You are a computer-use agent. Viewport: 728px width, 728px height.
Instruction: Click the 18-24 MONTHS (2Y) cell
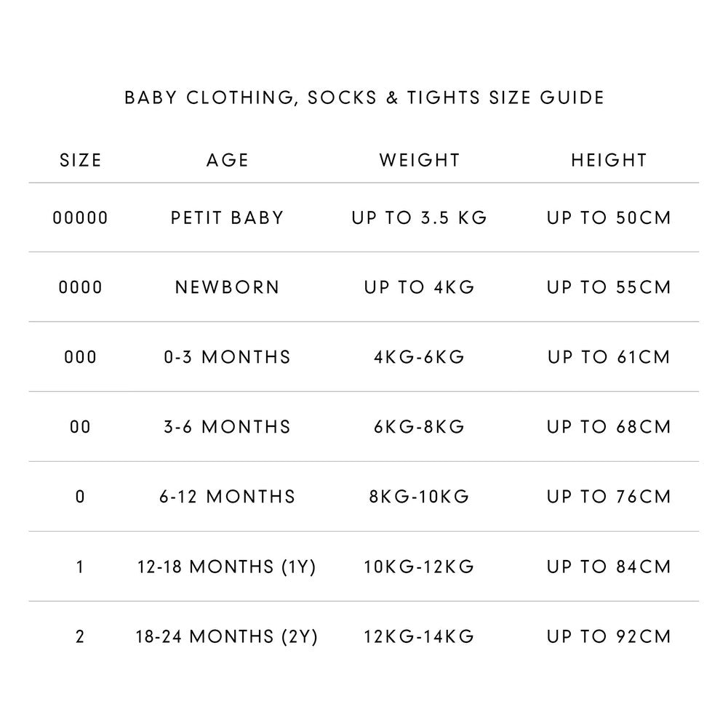pos(228,636)
